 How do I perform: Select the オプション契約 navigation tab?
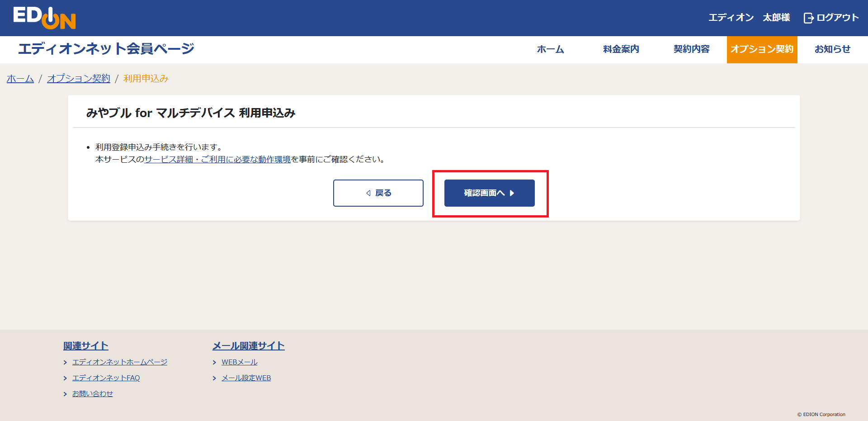(762, 49)
